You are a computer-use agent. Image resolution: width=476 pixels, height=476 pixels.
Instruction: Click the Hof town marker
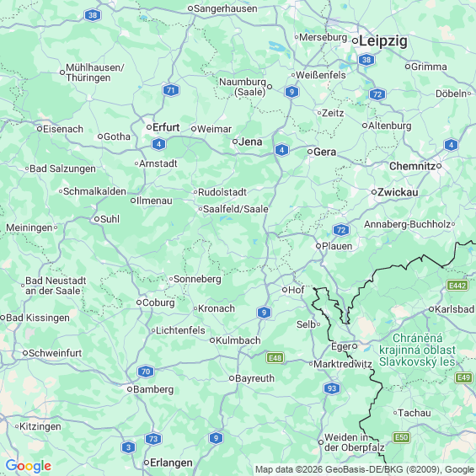coord(285,290)
